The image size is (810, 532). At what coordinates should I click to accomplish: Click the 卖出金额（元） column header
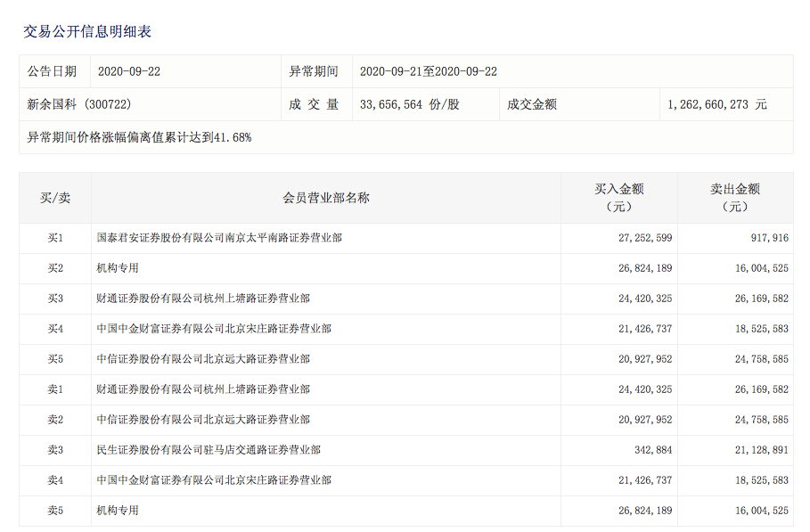click(x=735, y=198)
